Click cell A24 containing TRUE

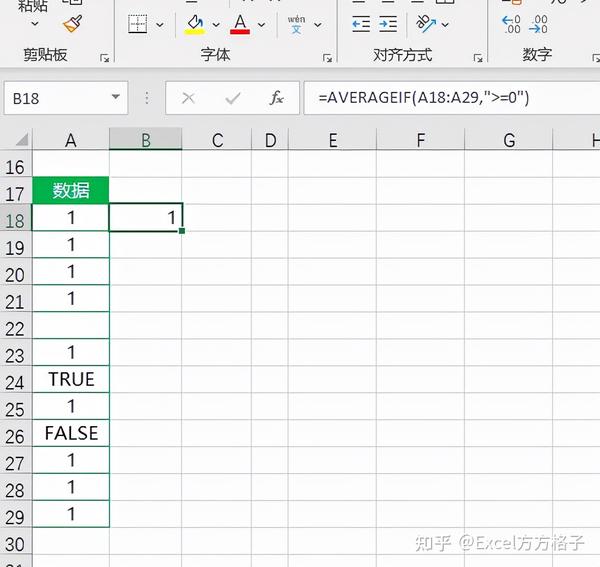(71, 379)
